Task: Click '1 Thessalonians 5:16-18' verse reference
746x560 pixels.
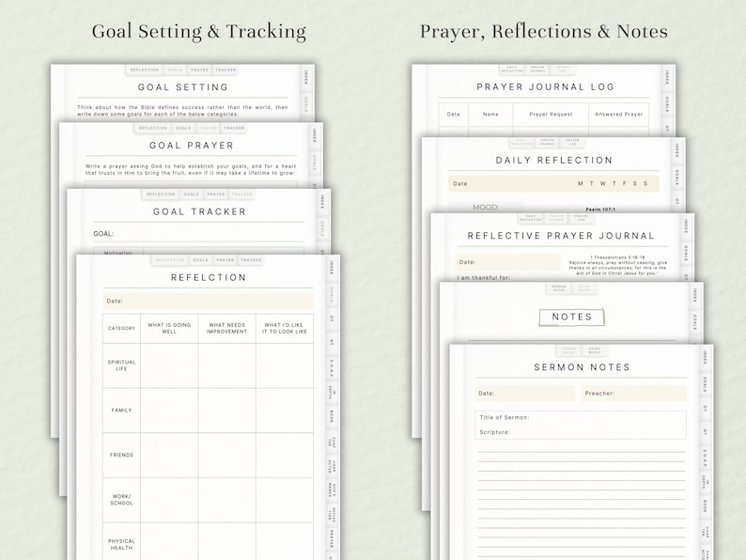Action: [x=617, y=257]
